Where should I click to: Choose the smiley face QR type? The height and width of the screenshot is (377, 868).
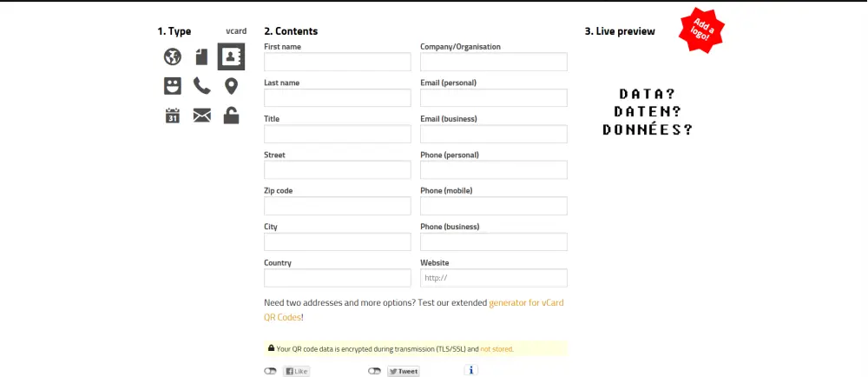coord(173,86)
